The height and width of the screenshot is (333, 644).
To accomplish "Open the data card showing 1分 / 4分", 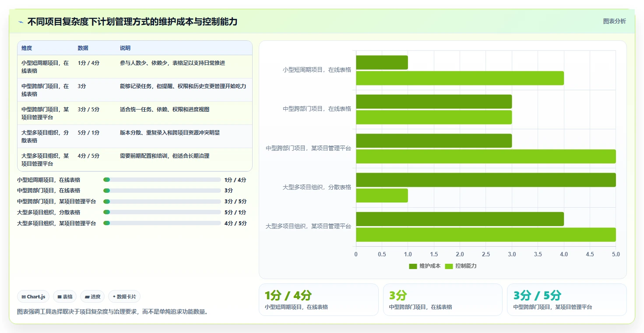I will (x=319, y=300).
